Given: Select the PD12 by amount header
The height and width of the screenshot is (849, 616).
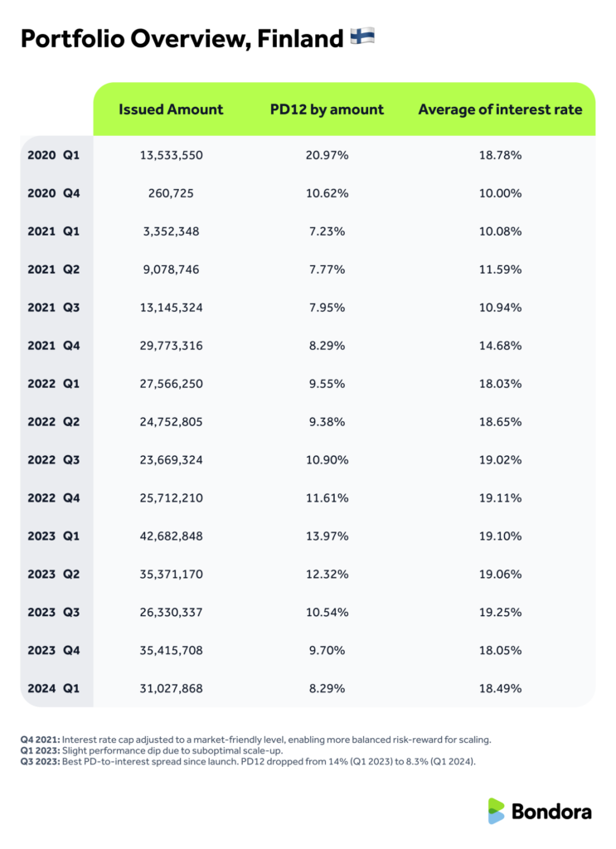Looking at the screenshot, I should click(327, 109).
